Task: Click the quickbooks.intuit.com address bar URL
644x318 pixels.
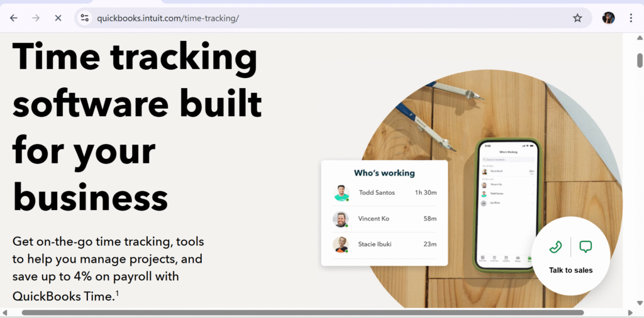Action: 168,18
